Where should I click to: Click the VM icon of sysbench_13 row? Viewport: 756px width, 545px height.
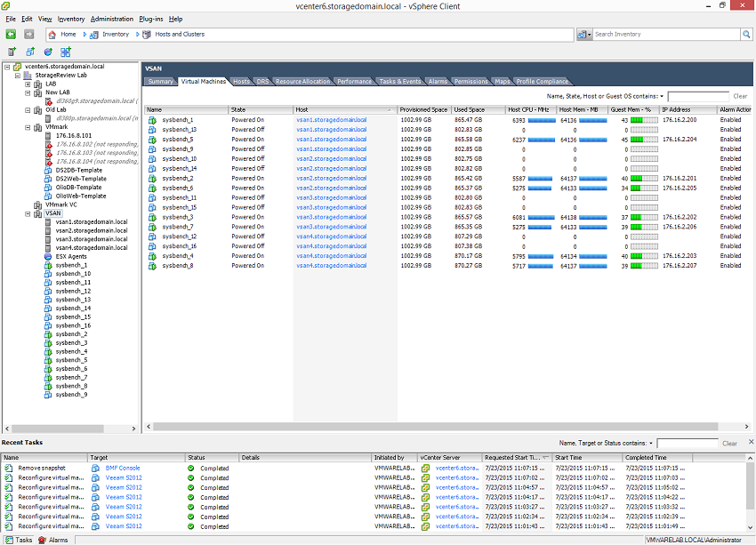pyautogui.click(x=152, y=130)
